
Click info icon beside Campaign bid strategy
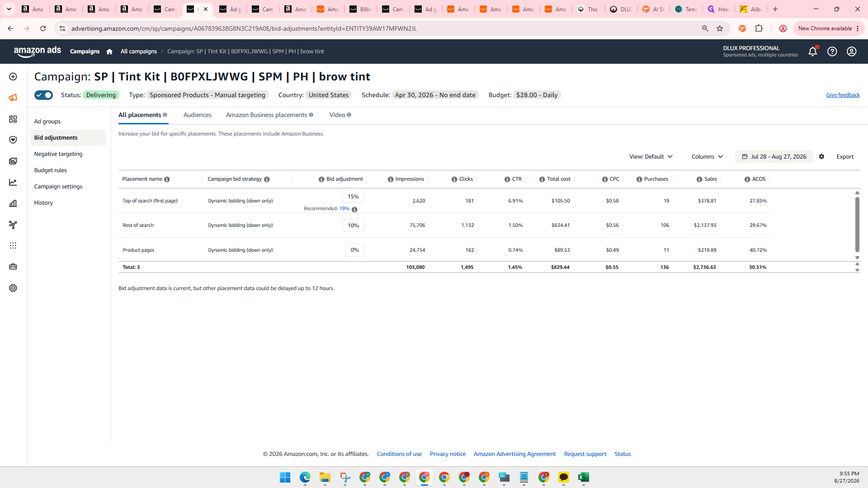click(x=267, y=179)
